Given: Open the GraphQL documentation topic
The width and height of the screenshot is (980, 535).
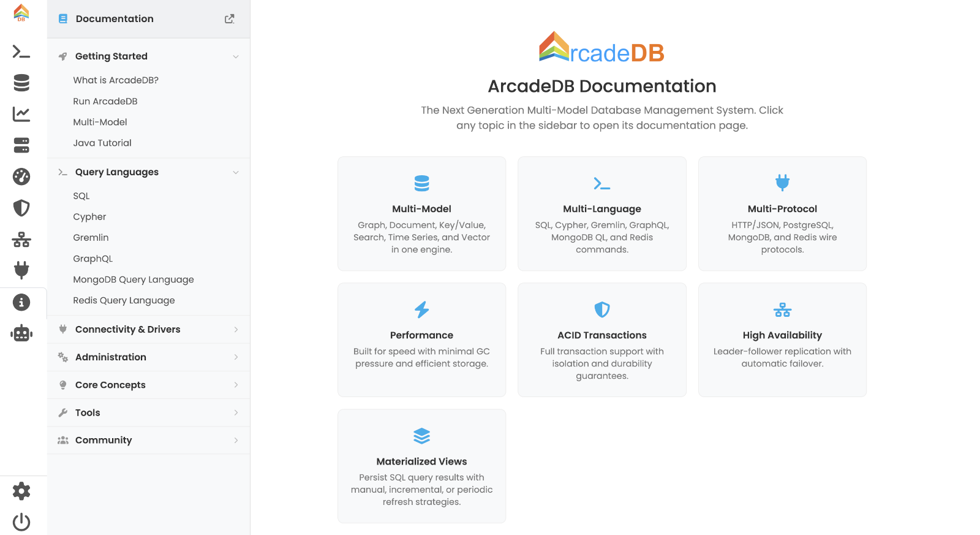Looking at the screenshot, I should coord(92,259).
